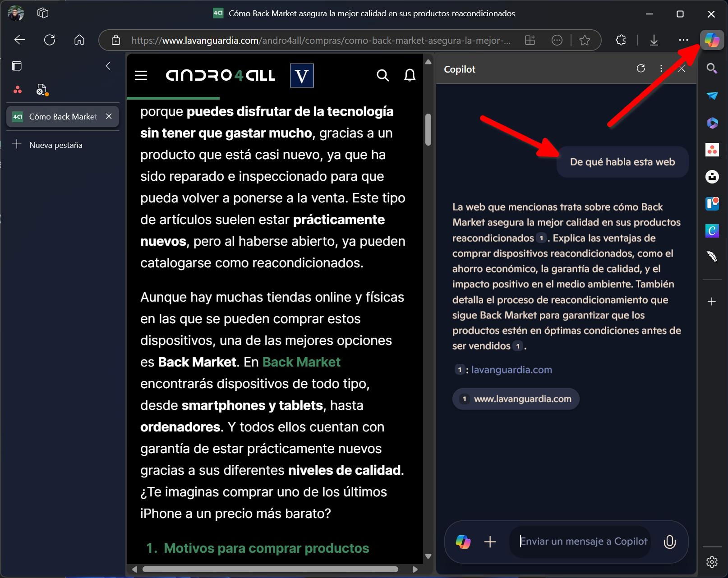Click the www.lavanguardia.com source chip
The height and width of the screenshot is (578, 728).
tap(516, 399)
